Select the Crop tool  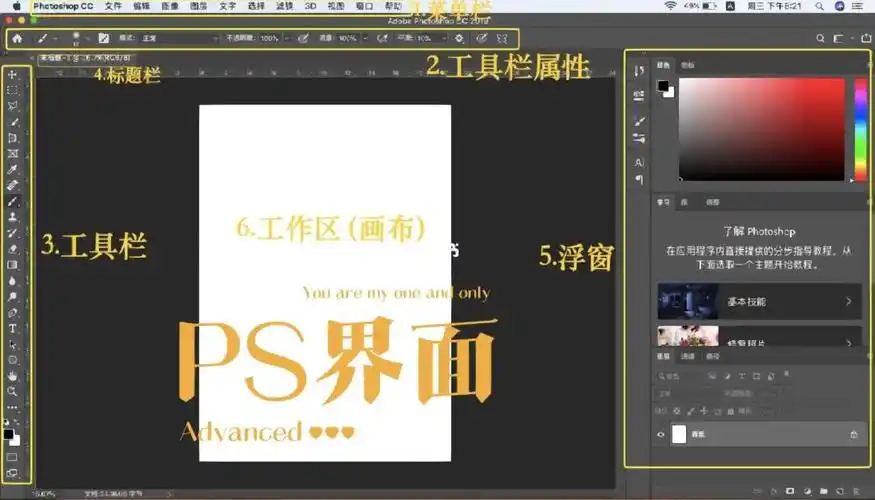pos(12,137)
